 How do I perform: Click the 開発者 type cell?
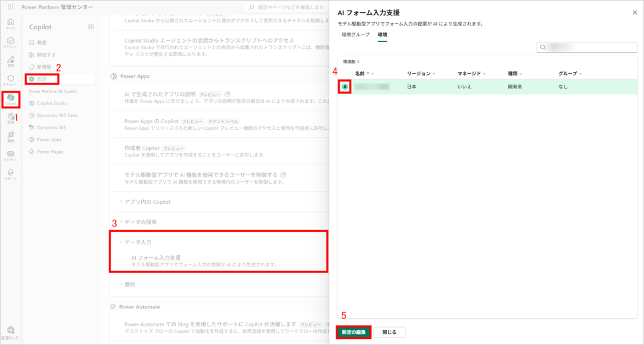click(x=515, y=87)
